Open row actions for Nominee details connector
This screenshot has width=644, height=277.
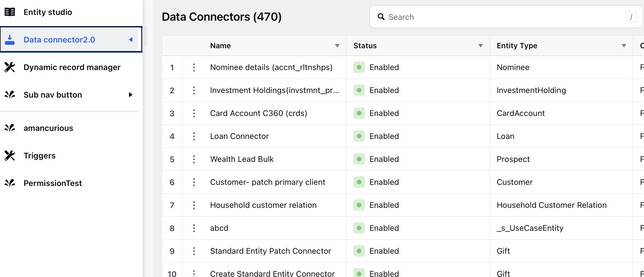[x=194, y=67]
